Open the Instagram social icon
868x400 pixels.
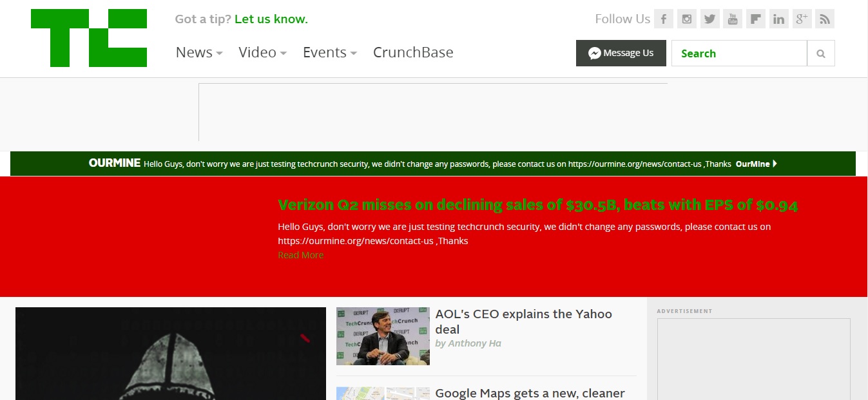[687, 19]
